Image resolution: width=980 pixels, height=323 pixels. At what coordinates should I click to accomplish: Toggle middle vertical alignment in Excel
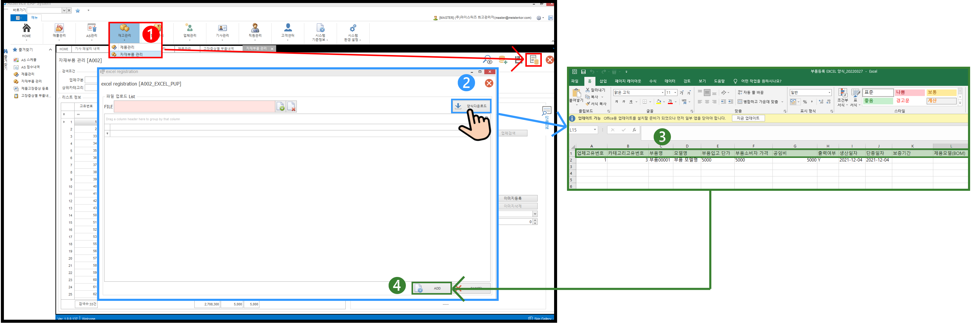click(707, 93)
